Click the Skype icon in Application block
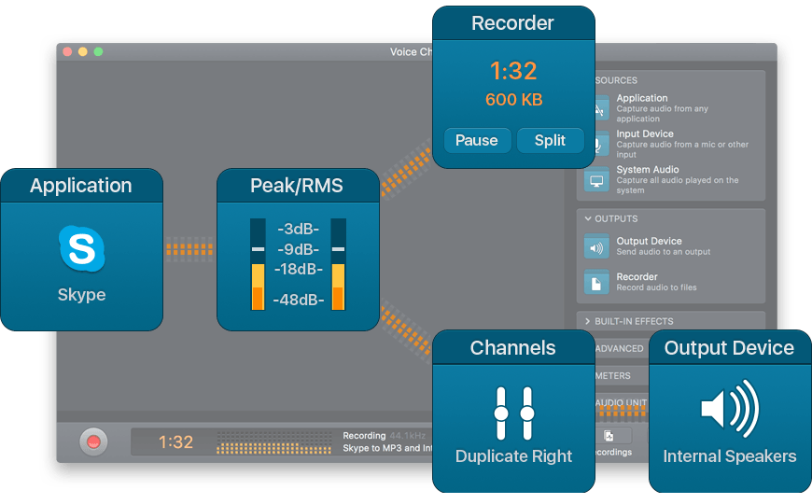The width and height of the screenshot is (812, 504). (82, 248)
